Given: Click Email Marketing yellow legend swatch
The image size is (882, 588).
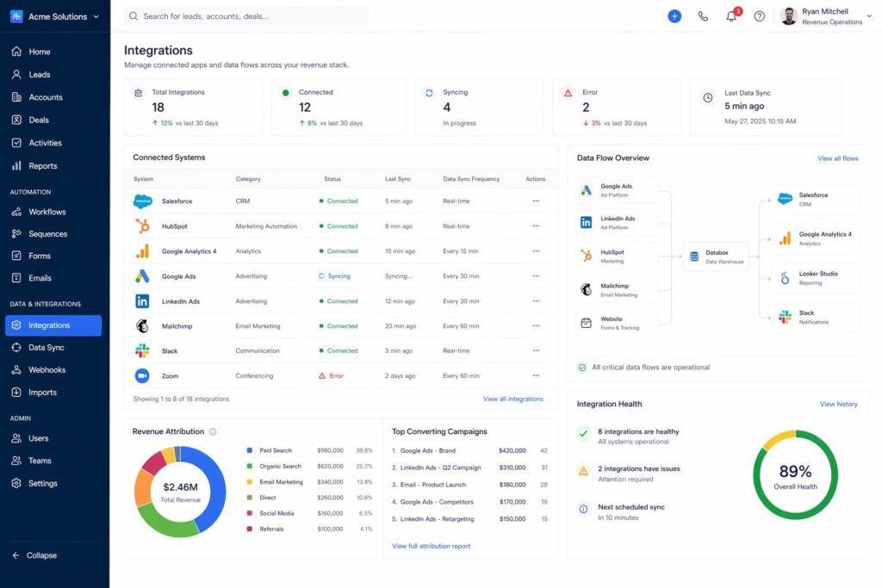Looking at the screenshot, I should [249, 482].
